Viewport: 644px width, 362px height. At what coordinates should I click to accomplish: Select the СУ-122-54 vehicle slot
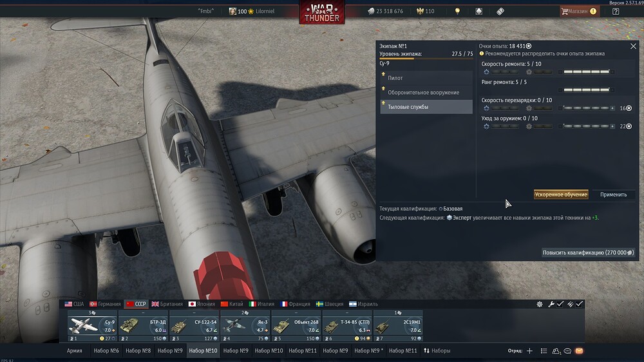click(x=194, y=326)
